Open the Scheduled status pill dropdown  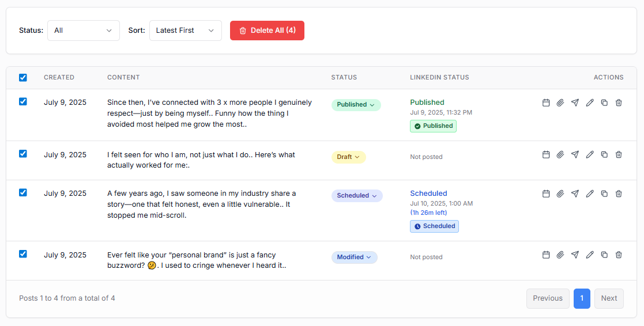pyautogui.click(x=357, y=196)
